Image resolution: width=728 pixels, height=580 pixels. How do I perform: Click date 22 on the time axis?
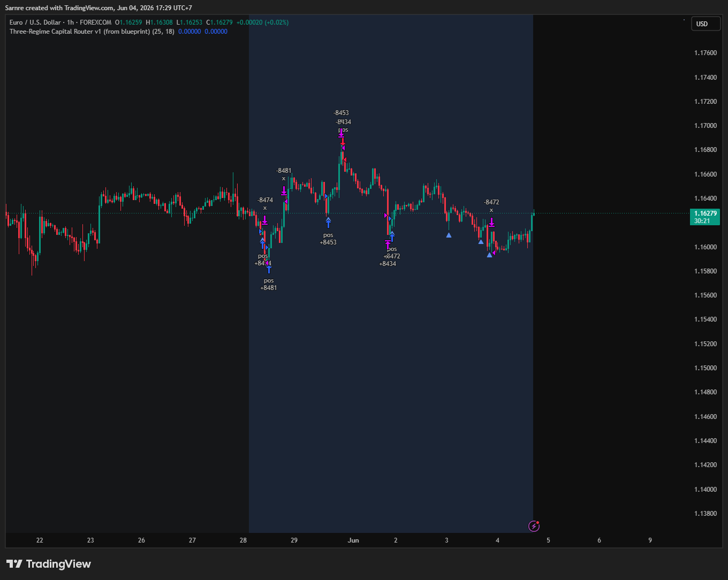[x=40, y=540]
